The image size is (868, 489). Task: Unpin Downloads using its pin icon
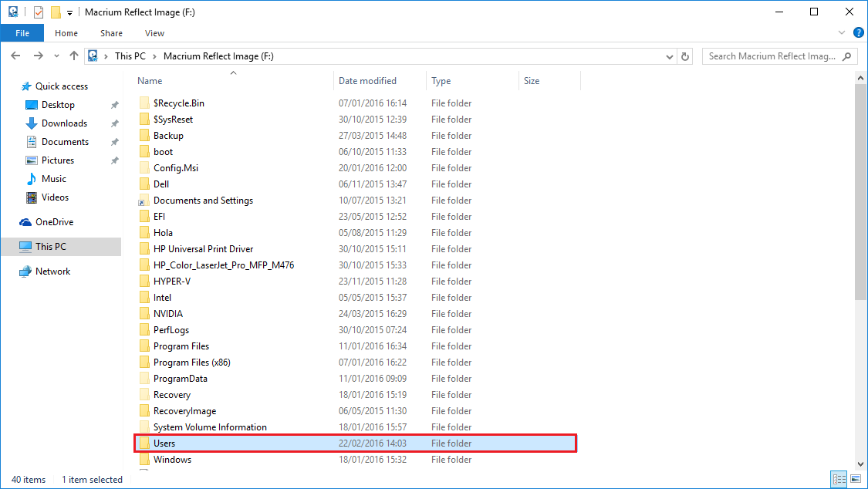tap(115, 123)
